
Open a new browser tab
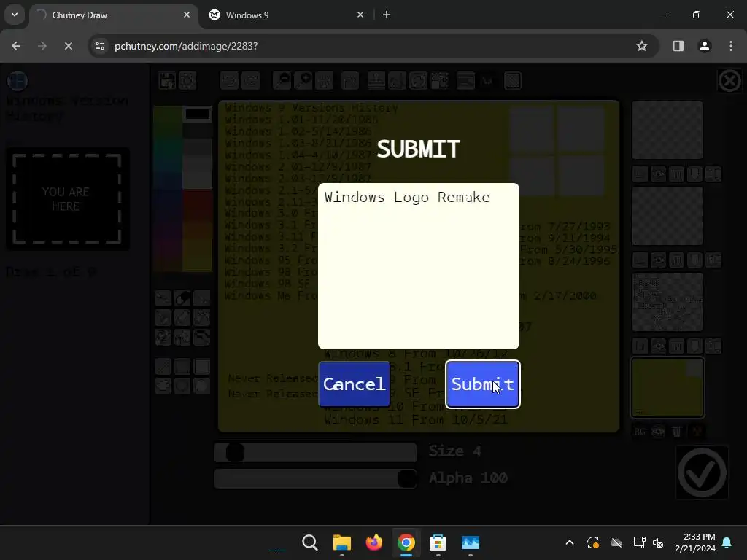(x=387, y=15)
